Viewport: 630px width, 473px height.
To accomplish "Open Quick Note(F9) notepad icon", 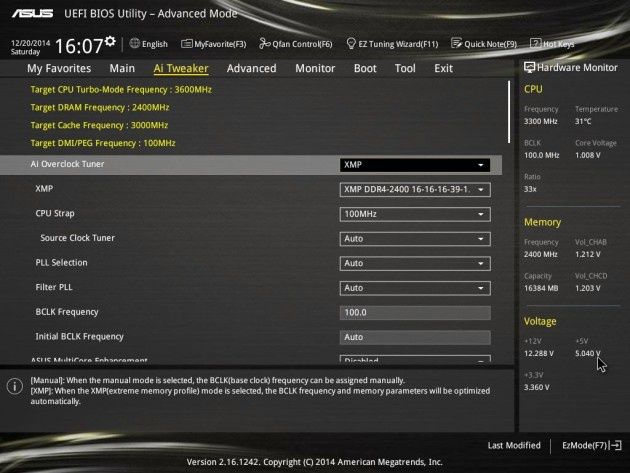I will click(x=456, y=43).
